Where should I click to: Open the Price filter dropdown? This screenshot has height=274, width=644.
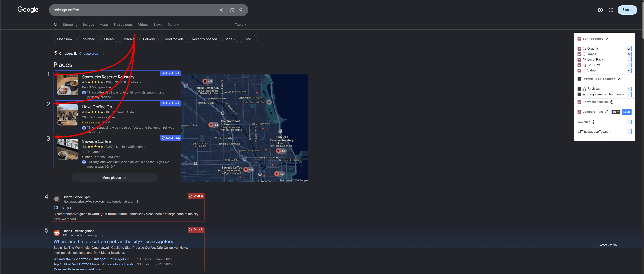point(248,39)
